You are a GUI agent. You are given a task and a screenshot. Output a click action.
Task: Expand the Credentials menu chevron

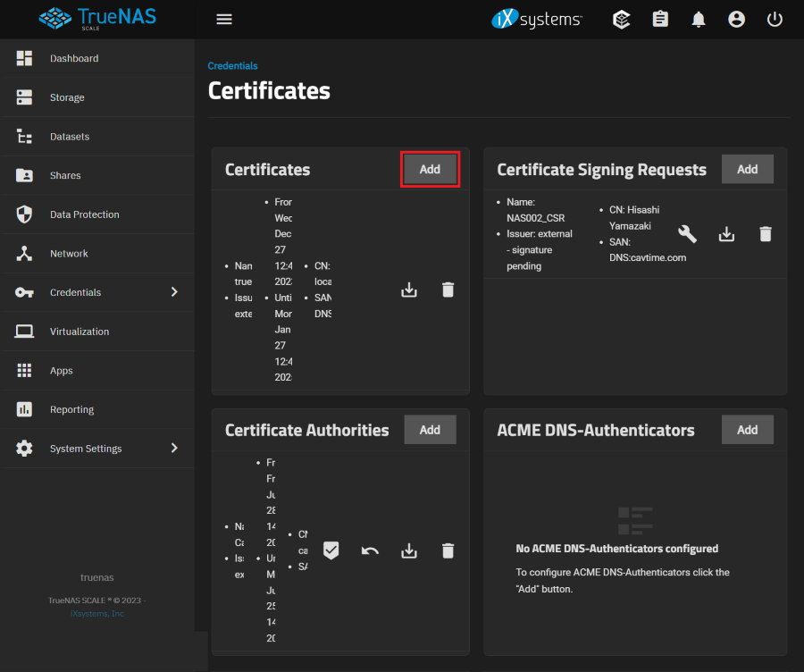(174, 292)
